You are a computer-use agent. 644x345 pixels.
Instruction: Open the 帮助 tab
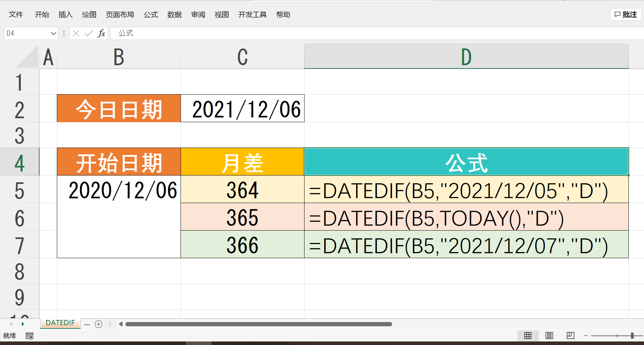coord(283,14)
